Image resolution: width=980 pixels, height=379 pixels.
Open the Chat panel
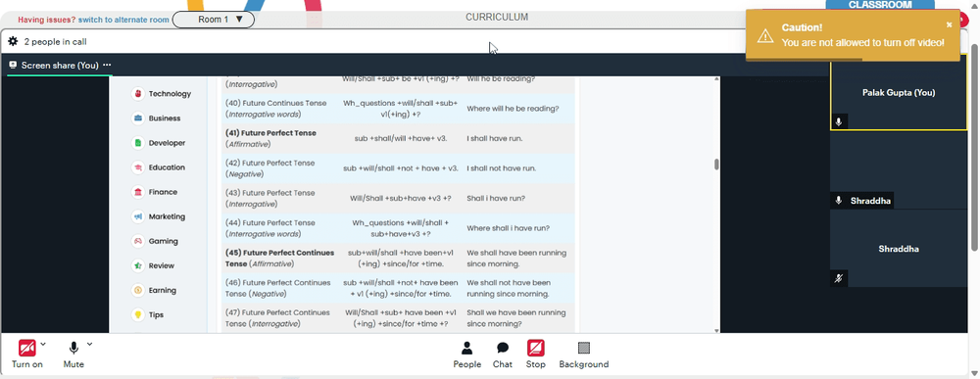[503, 354]
